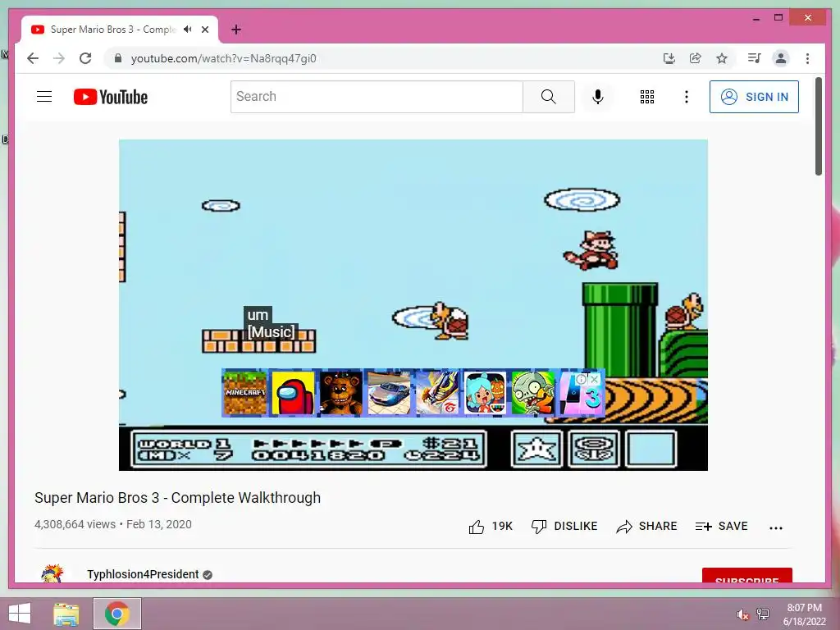Open the Typhlosion4President channel link
Screen dimensions: 840x630
pyautogui.click(x=143, y=574)
